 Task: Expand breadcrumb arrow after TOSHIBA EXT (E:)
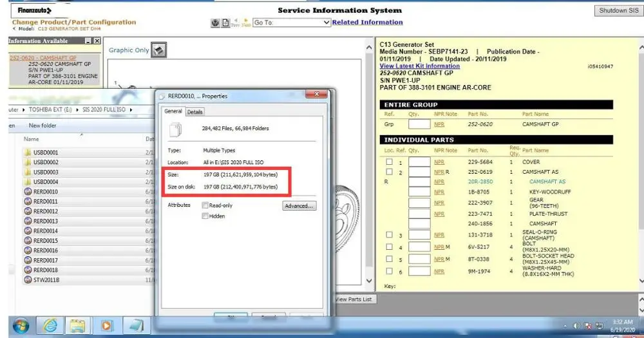[x=77, y=109]
